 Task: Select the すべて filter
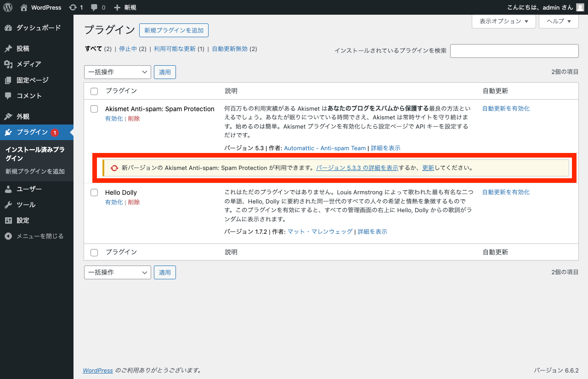tap(94, 49)
